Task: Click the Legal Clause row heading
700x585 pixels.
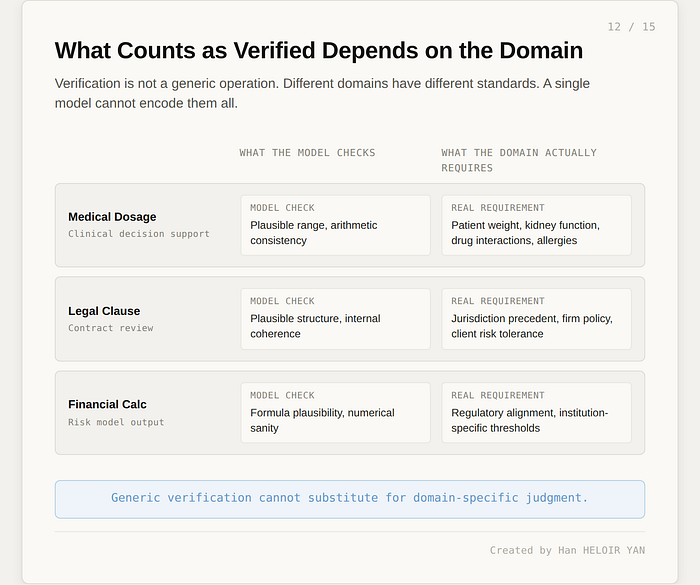Action: click(x=104, y=311)
